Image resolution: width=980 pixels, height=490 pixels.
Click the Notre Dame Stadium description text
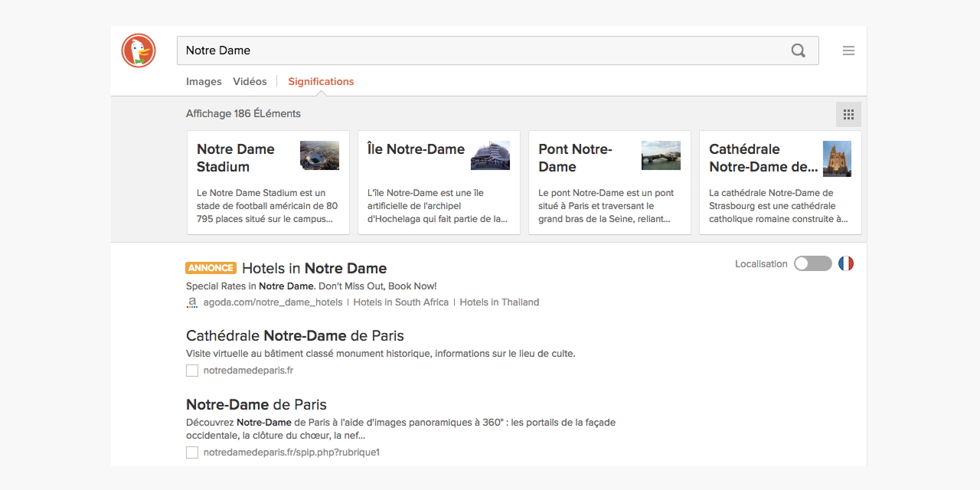click(267, 206)
